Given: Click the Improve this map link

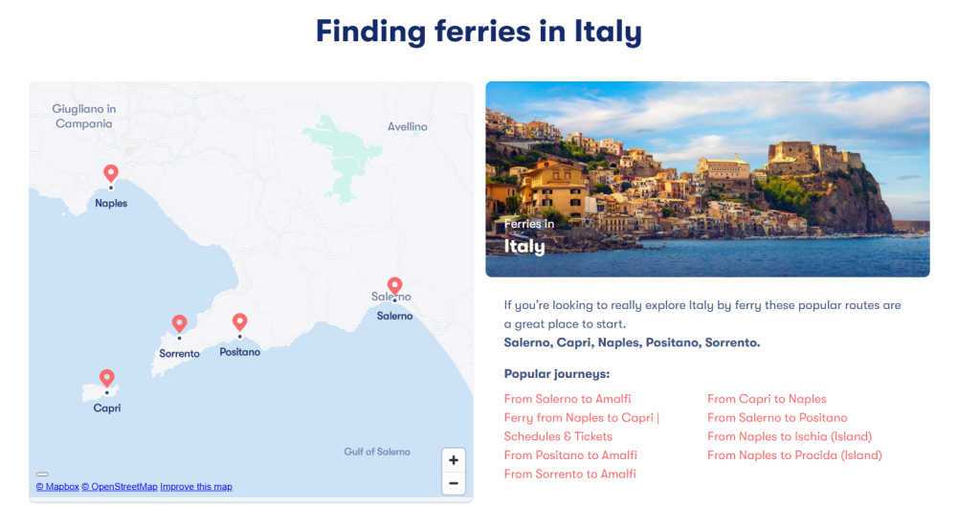Looking at the screenshot, I should point(196,487).
